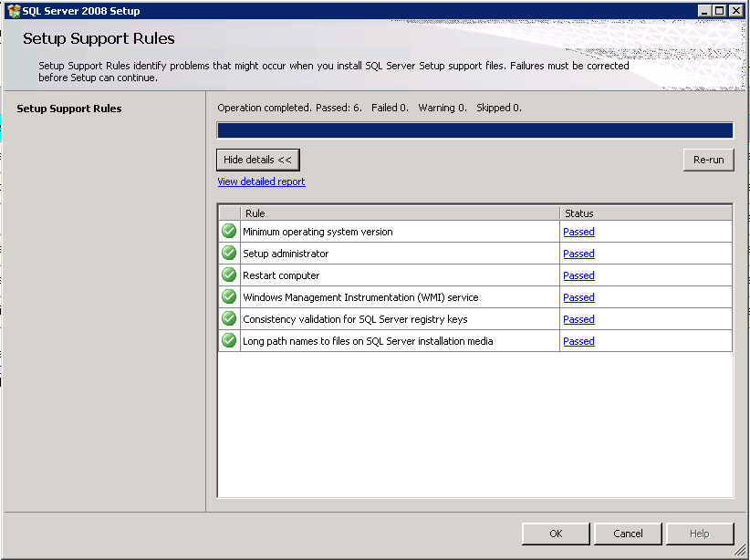Click green check icon beside Restart computer

click(x=229, y=275)
